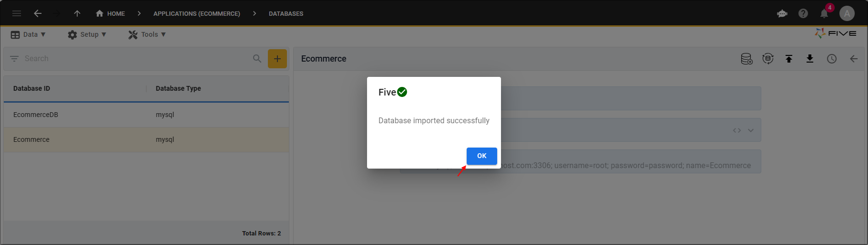Click the download arrow icon for Ecommerce

coord(810,59)
